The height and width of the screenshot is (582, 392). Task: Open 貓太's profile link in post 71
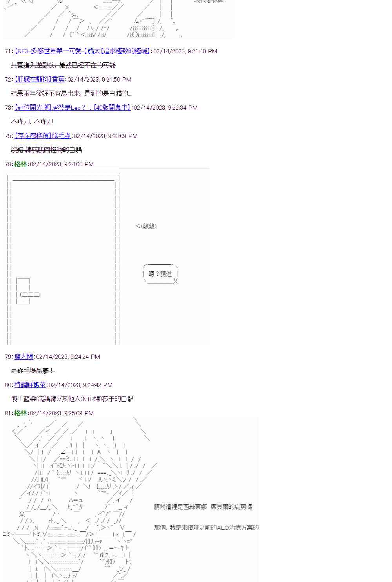click(82, 51)
